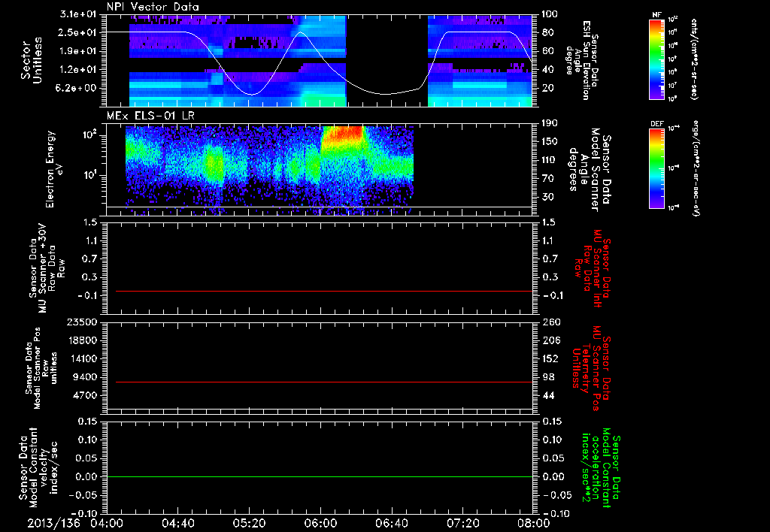Click the red high-energy burst in ELS spectrogram
The width and height of the screenshot is (770, 532).
click(344, 137)
